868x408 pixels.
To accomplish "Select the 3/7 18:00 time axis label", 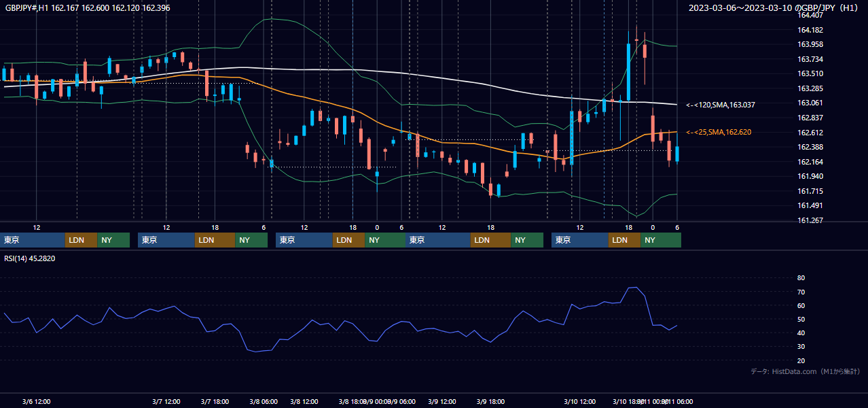I will [x=215, y=401].
